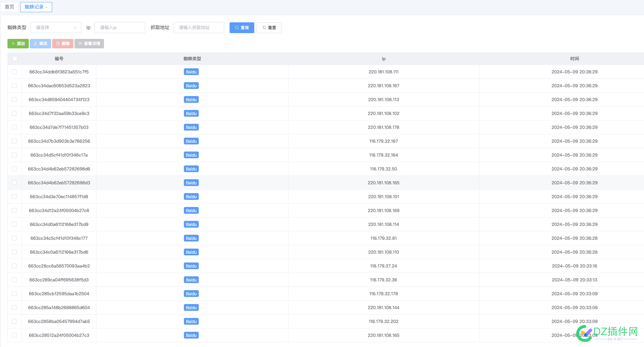The height and width of the screenshot is (347, 644).
Task: Click the ip cell 116.179.32.202
Action: pos(384,321)
